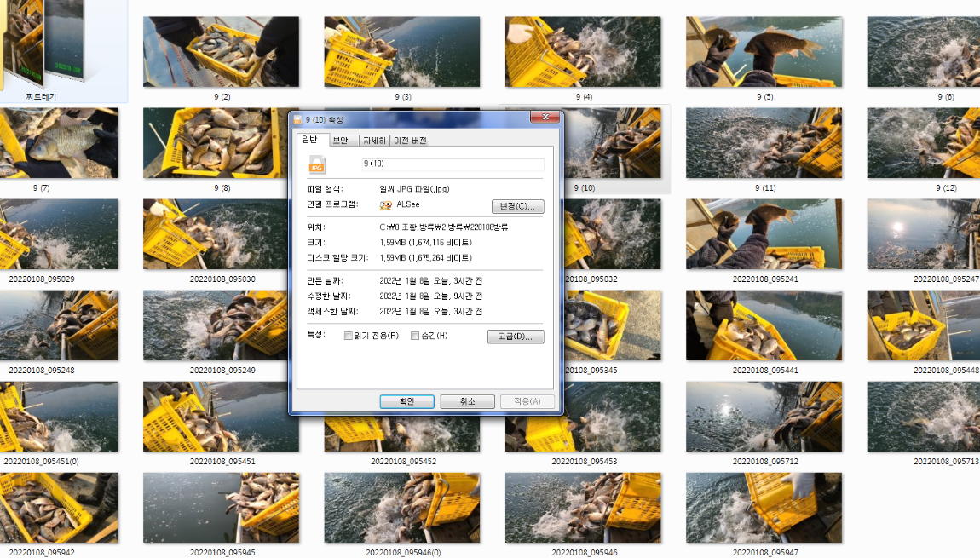Select image 20220108_095452
980x558 pixels.
[x=402, y=434]
